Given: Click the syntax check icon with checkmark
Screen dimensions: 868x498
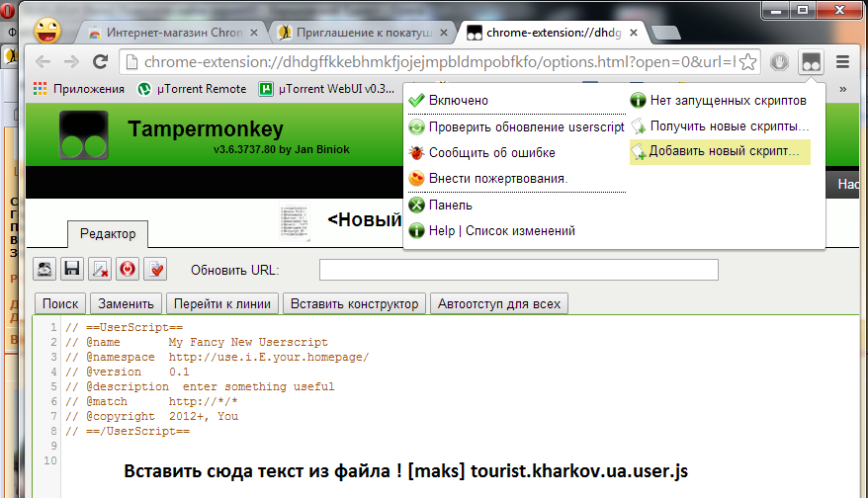Looking at the screenshot, I should [x=155, y=269].
